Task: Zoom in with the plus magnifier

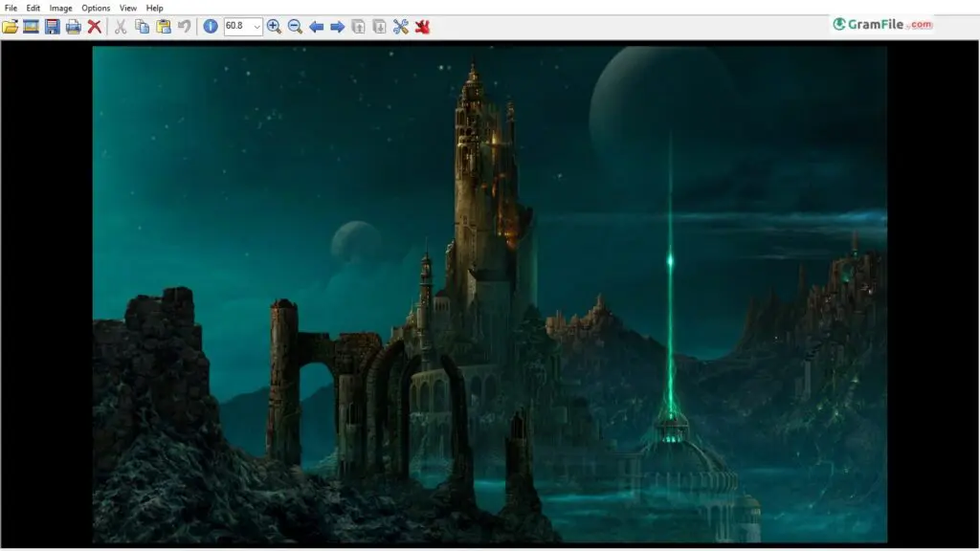Action: click(274, 26)
